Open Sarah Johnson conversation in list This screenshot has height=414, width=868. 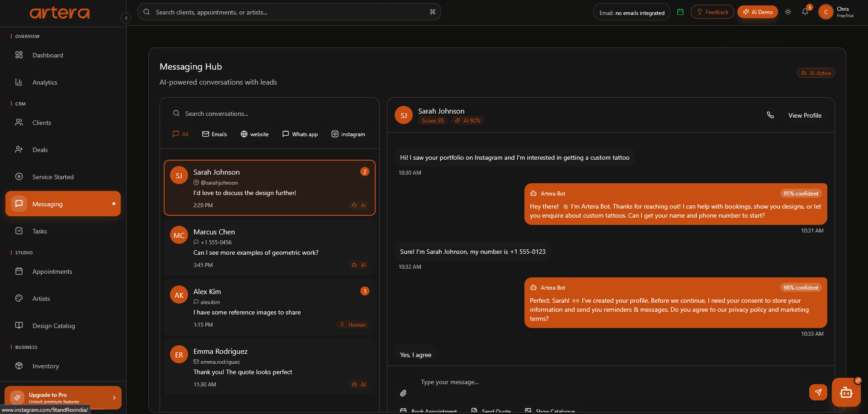click(x=269, y=188)
